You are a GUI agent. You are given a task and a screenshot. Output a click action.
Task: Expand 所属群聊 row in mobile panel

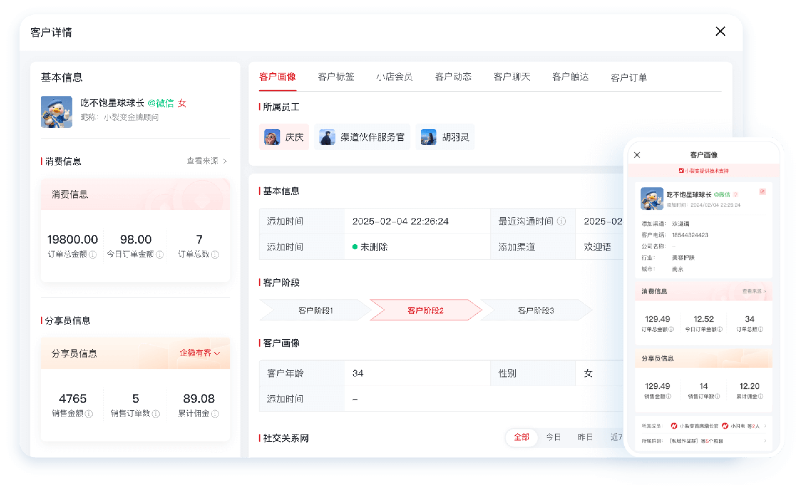coord(765,441)
